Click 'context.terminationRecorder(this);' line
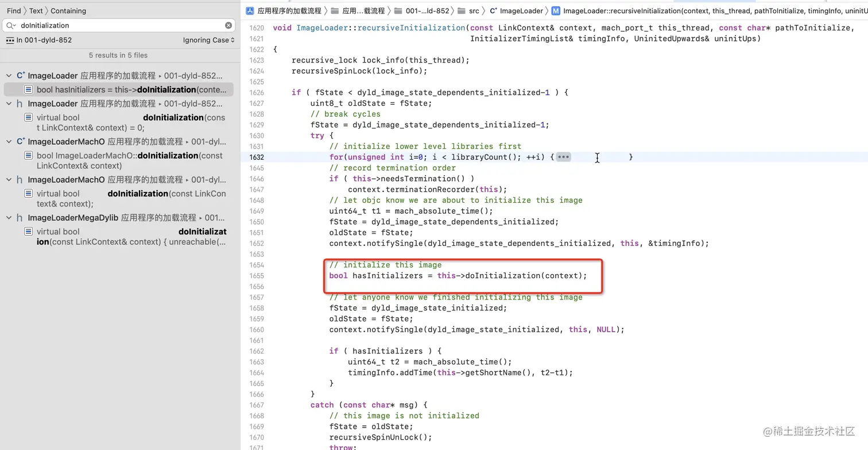 pyautogui.click(x=428, y=189)
